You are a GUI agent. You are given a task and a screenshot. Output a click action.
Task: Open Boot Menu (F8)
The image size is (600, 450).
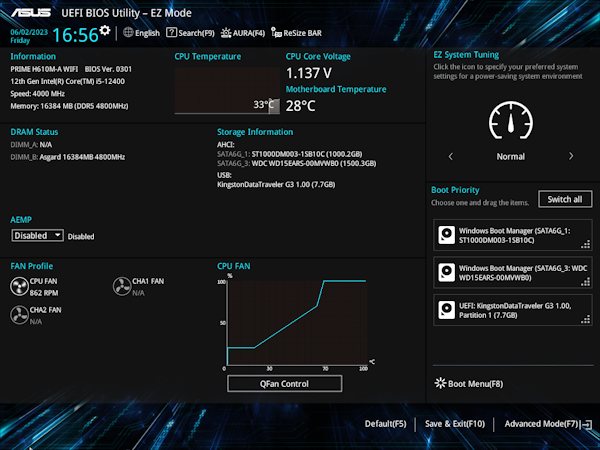tap(469, 383)
